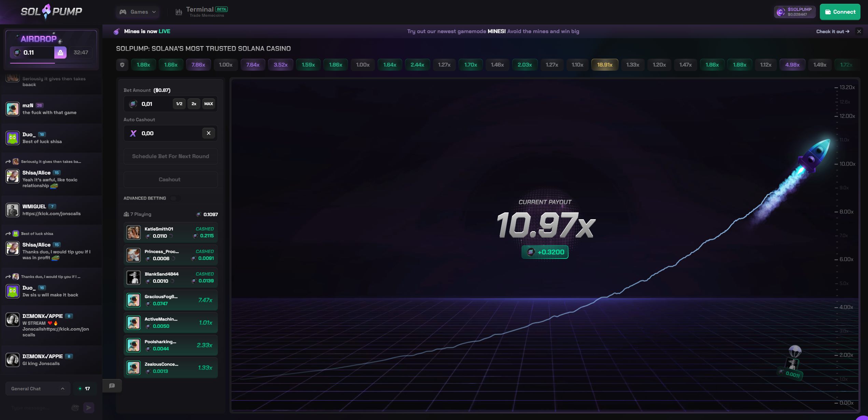Open the Games dropdown menu
Viewport: 868px width, 420px height.
138,12
